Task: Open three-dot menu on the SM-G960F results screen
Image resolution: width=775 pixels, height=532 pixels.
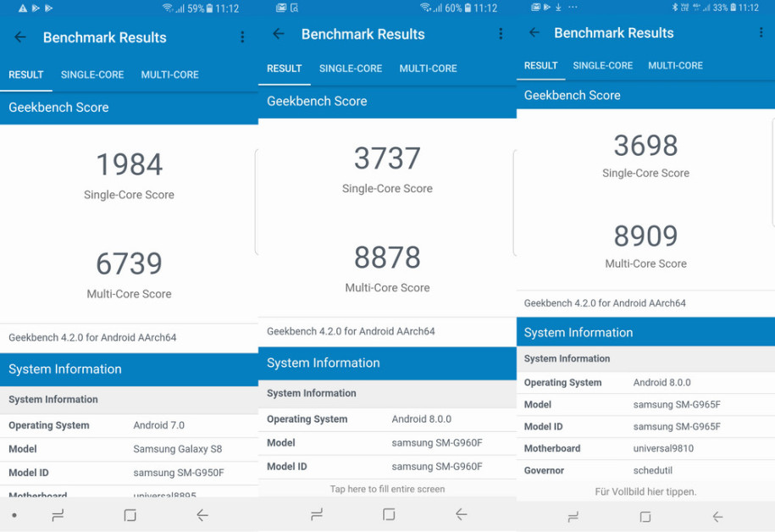Action: click(x=501, y=34)
